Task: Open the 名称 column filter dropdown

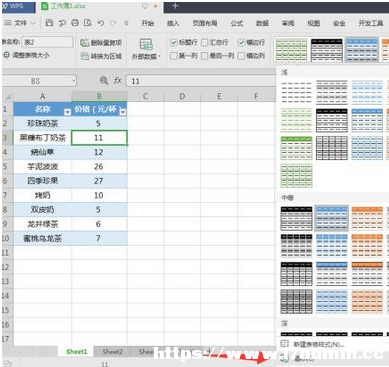Action: (68, 112)
